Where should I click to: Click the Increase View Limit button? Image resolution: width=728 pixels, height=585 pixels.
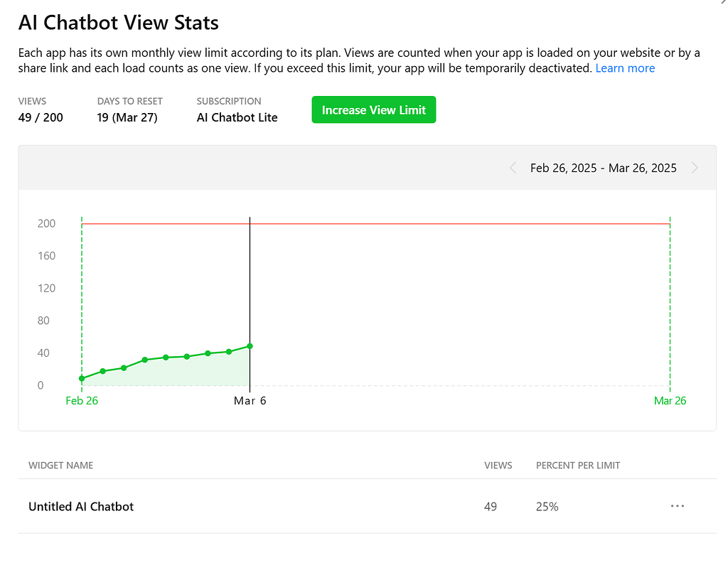click(x=373, y=110)
